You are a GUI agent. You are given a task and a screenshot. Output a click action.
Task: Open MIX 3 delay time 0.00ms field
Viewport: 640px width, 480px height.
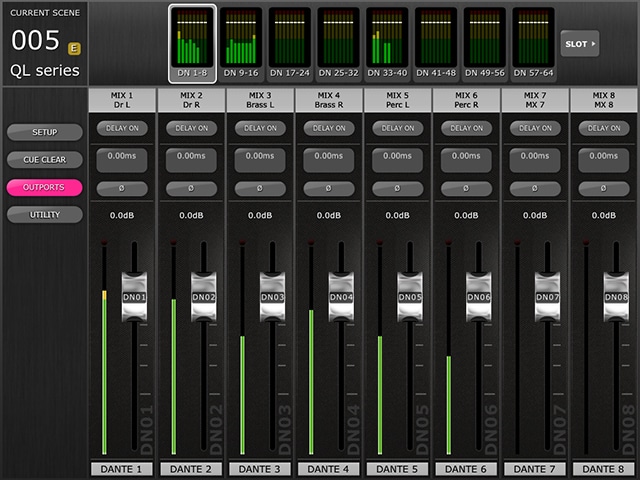260,159
